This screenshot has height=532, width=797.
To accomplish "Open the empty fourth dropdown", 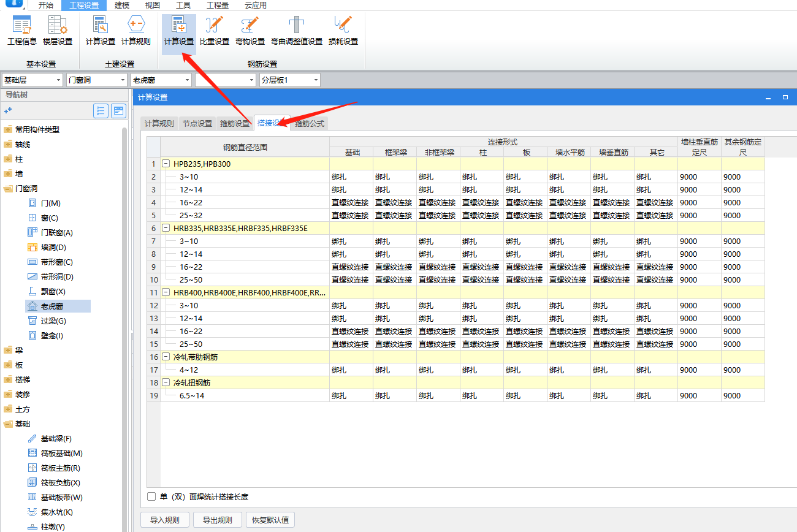I will click(226, 80).
